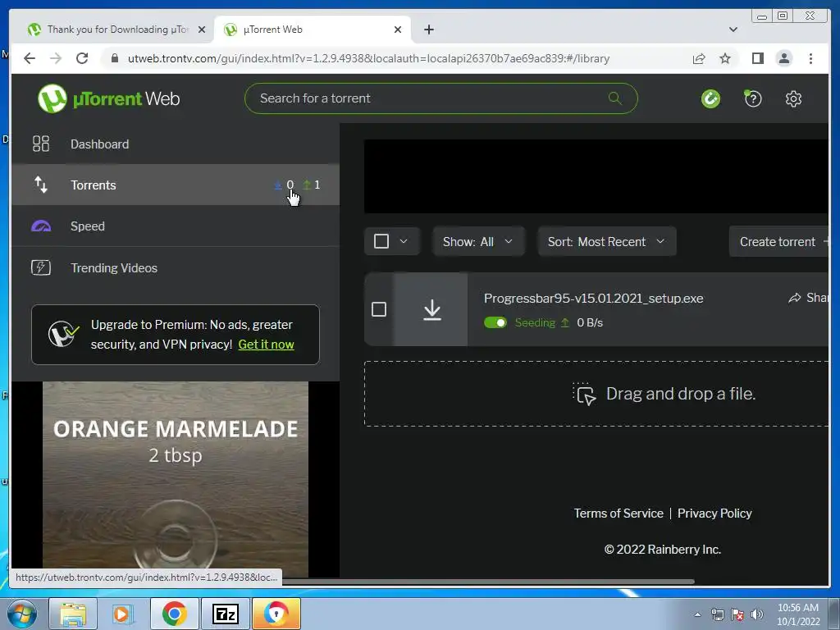The height and width of the screenshot is (630, 840).
Task: Click the Create torrent button
Action: point(779,242)
